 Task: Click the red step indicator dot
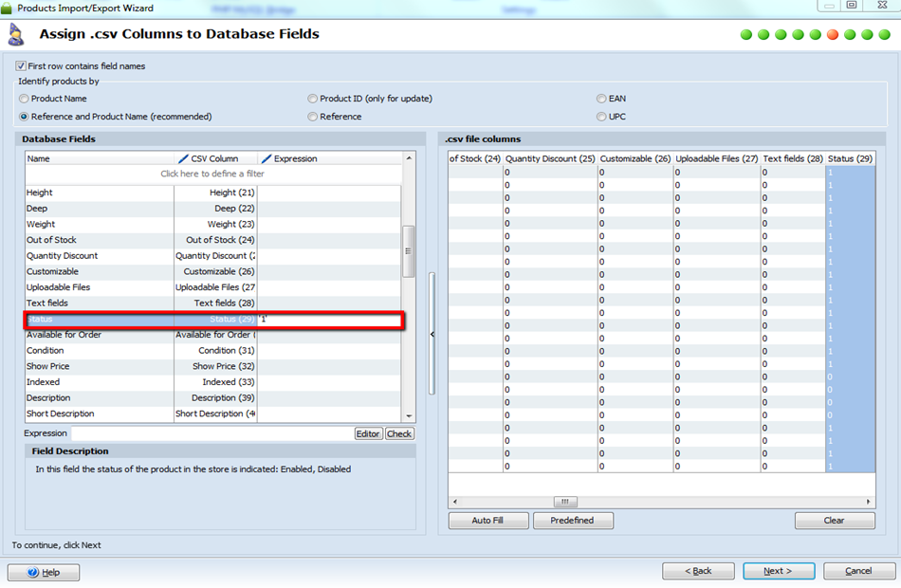click(833, 35)
